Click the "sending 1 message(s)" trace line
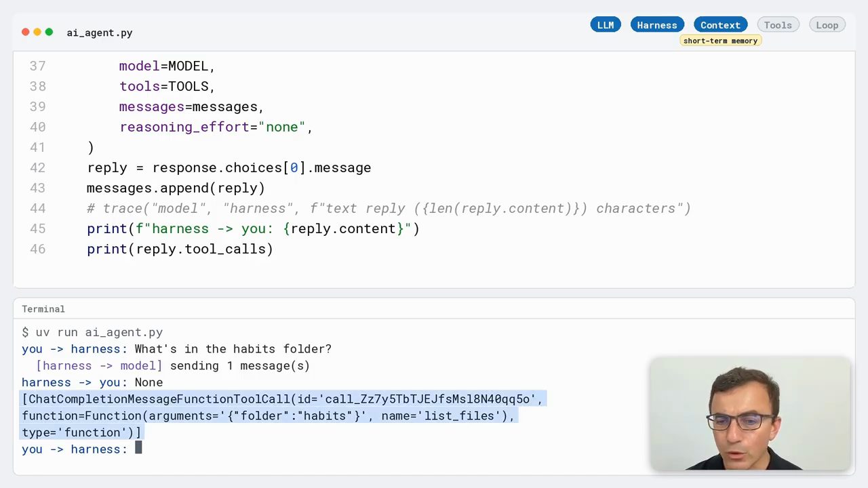 pos(173,366)
